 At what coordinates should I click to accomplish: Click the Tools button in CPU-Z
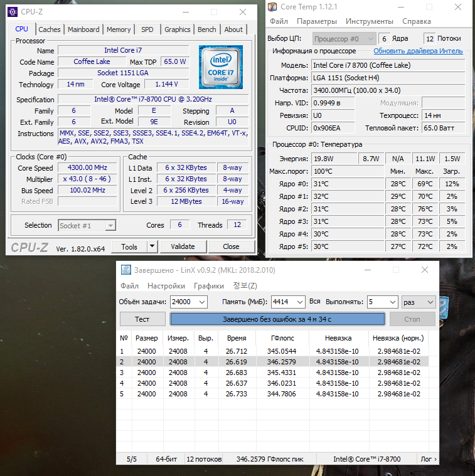click(x=129, y=247)
